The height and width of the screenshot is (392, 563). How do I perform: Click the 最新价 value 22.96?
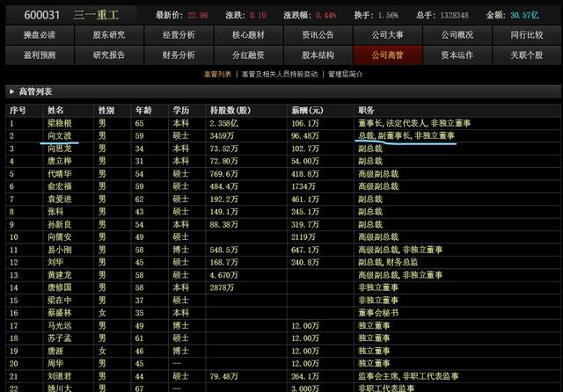point(197,16)
